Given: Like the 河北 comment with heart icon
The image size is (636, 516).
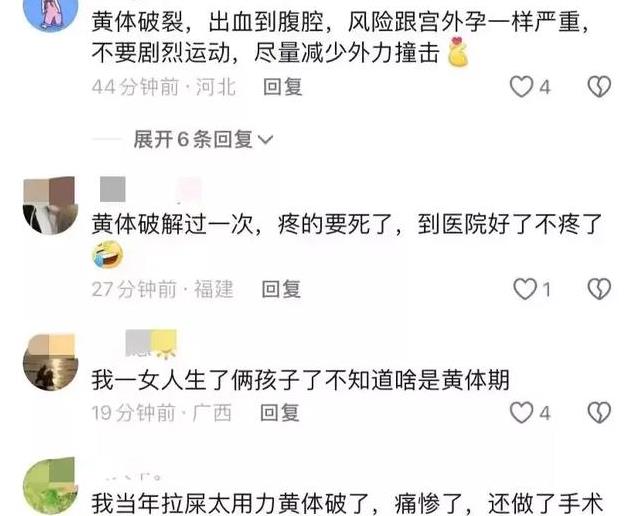Looking at the screenshot, I should click(521, 86).
